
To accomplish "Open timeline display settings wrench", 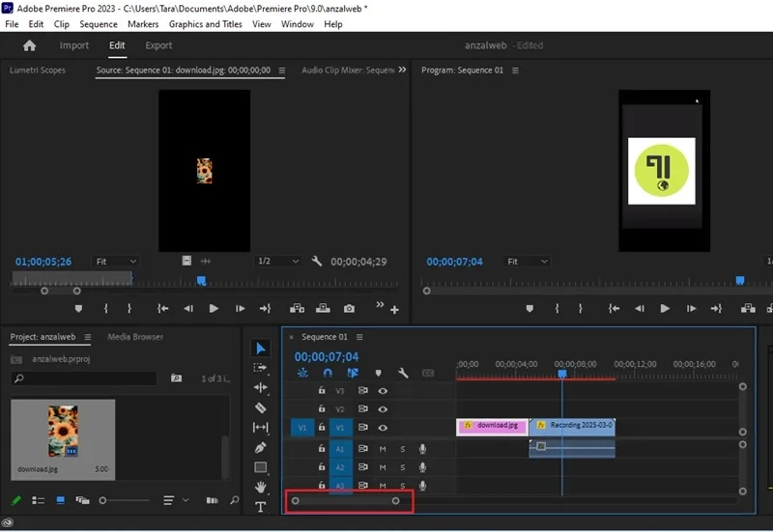I will (x=403, y=373).
